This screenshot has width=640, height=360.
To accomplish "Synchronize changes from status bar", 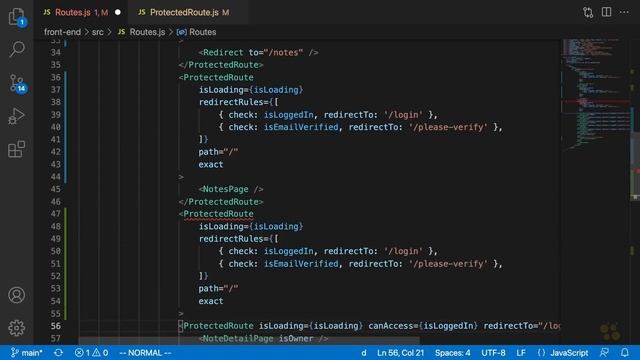I will [58, 353].
